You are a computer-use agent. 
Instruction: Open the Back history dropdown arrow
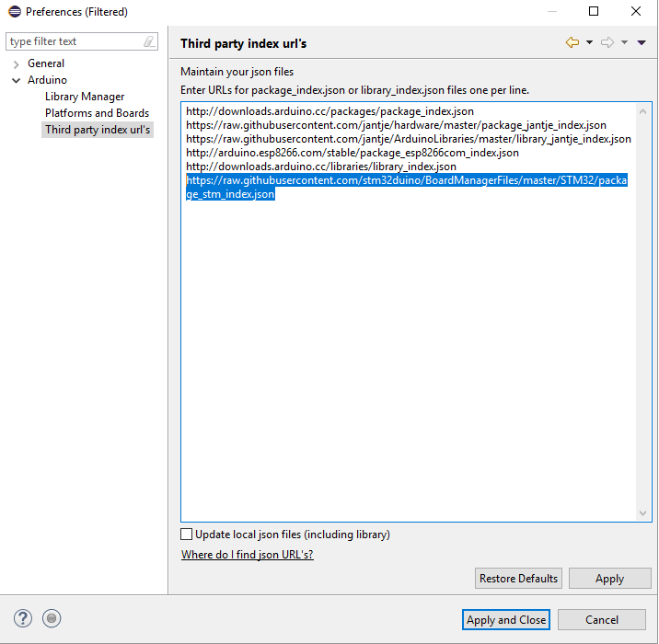point(589,43)
